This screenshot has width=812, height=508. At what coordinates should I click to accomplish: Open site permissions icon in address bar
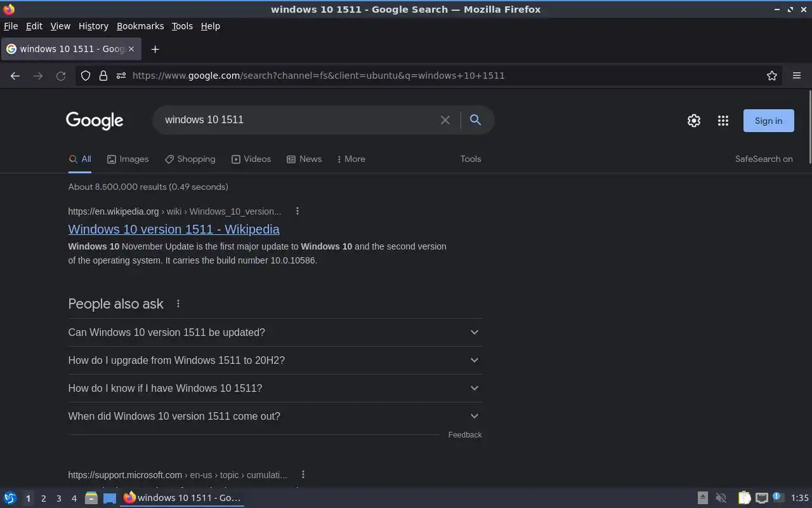coord(121,76)
